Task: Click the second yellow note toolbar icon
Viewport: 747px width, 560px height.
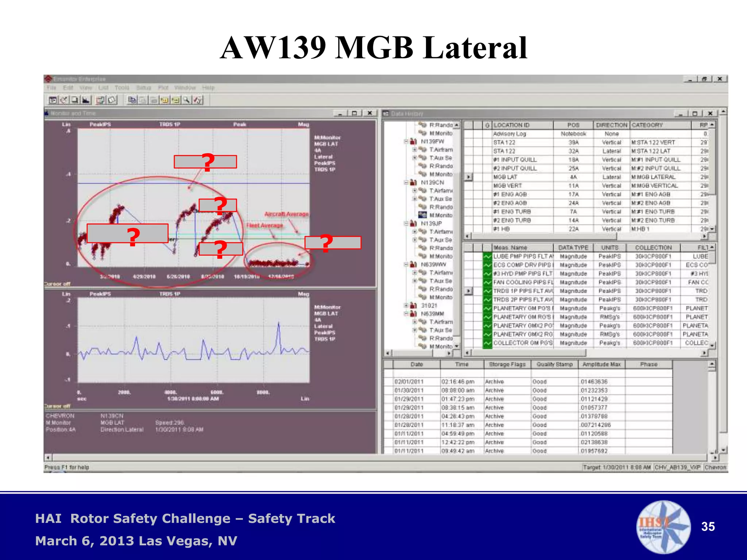Action: [176, 100]
